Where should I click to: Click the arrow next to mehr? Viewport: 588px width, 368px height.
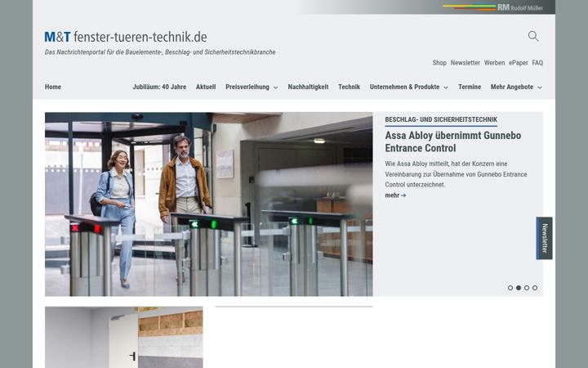[403, 195]
